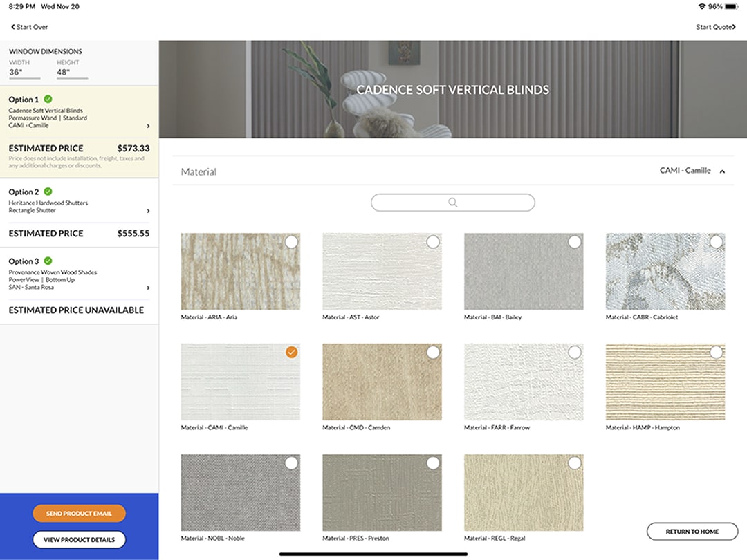Viewport: 747px width, 560px height.
Task: Select the Cabriolet material radio button
Action: (716, 242)
